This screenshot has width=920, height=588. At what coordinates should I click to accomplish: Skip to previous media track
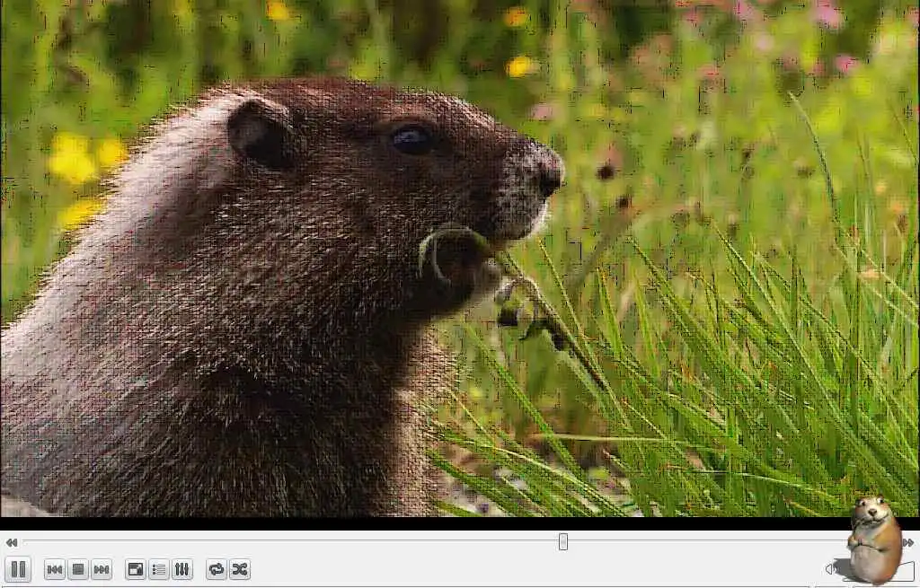tap(55, 569)
